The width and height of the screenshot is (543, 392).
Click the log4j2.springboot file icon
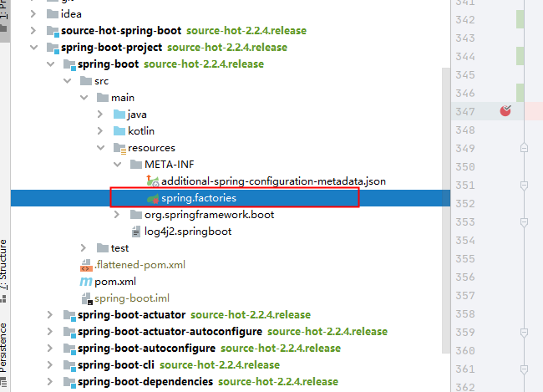(136, 232)
